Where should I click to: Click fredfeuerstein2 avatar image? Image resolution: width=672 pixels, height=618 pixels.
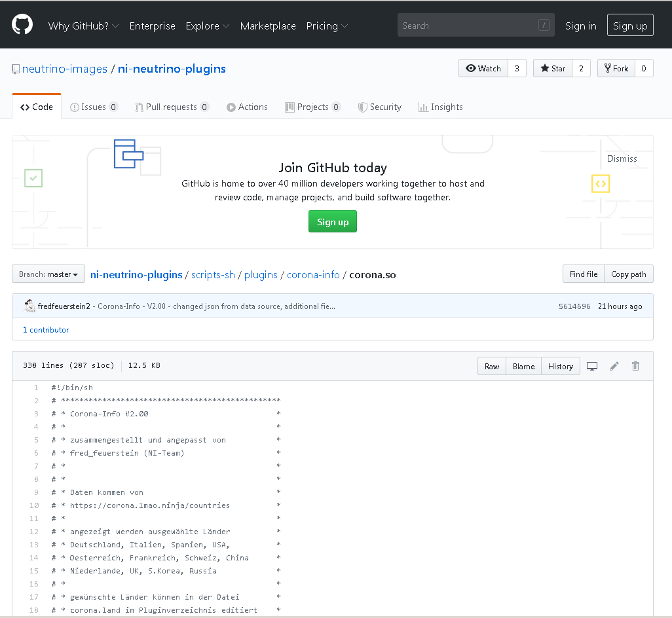(29, 306)
